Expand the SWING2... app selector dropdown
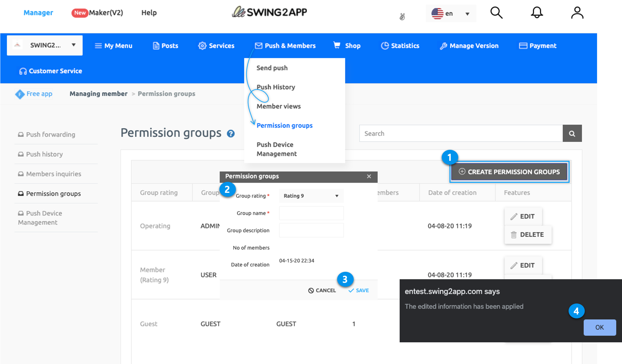Image resolution: width=622 pixels, height=364 pixels. (45, 45)
